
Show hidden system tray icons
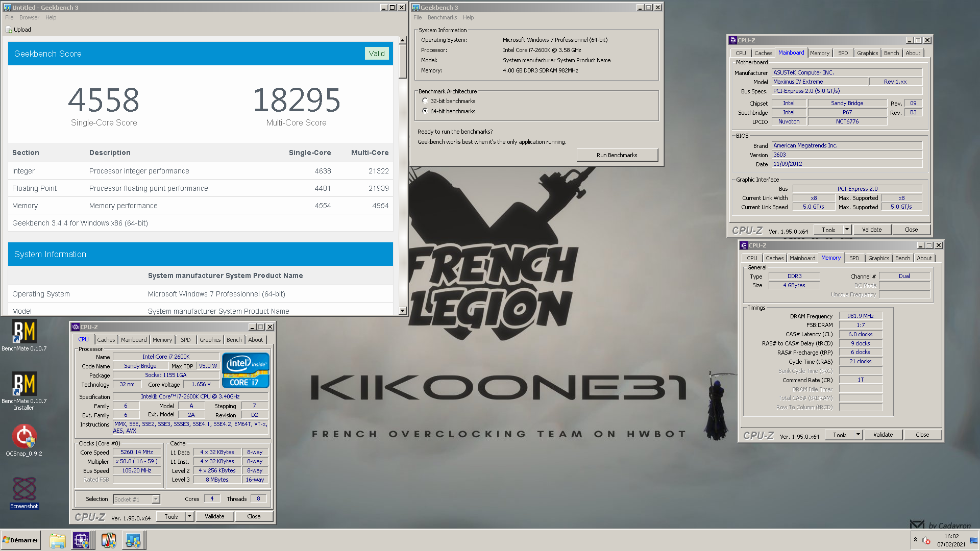(915, 540)
